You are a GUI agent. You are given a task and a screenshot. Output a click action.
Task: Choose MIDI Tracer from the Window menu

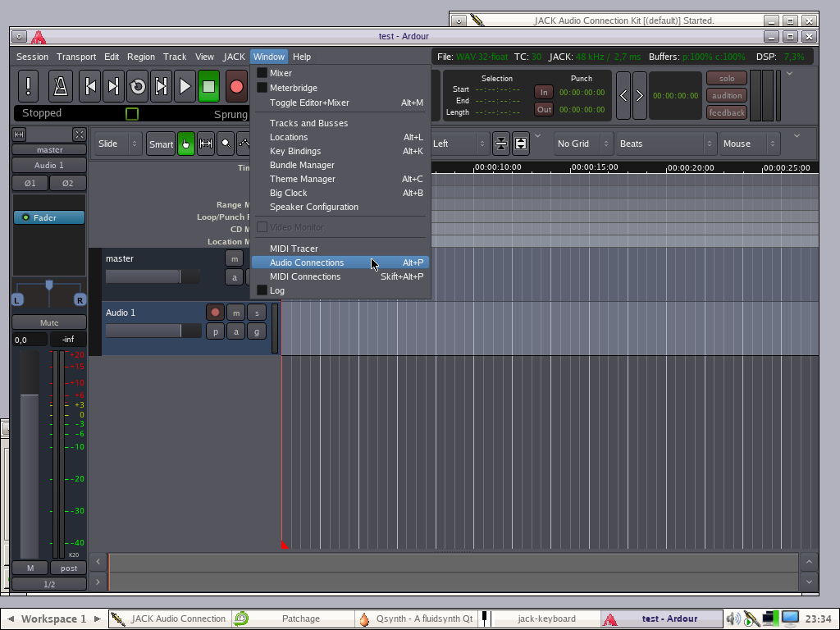(x=340, y=249)
